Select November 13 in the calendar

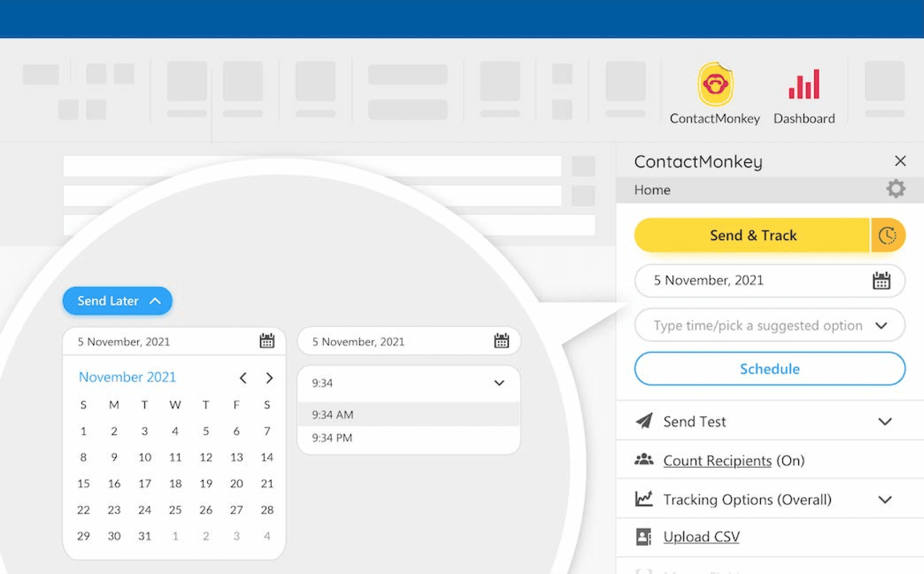point(236,457)
